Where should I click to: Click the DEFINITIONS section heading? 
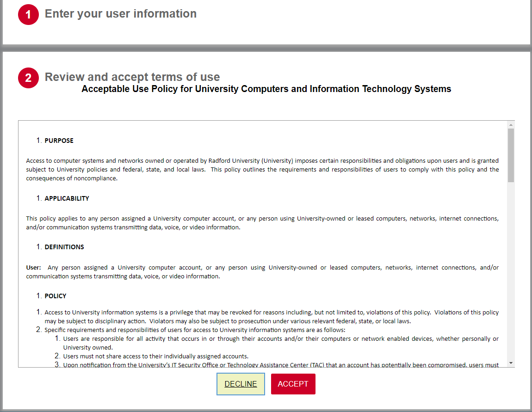click(x=64, y=247)
